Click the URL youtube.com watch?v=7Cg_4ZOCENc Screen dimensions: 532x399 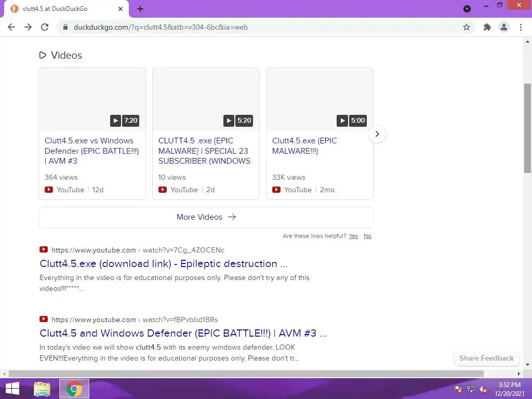click(138, 250)
